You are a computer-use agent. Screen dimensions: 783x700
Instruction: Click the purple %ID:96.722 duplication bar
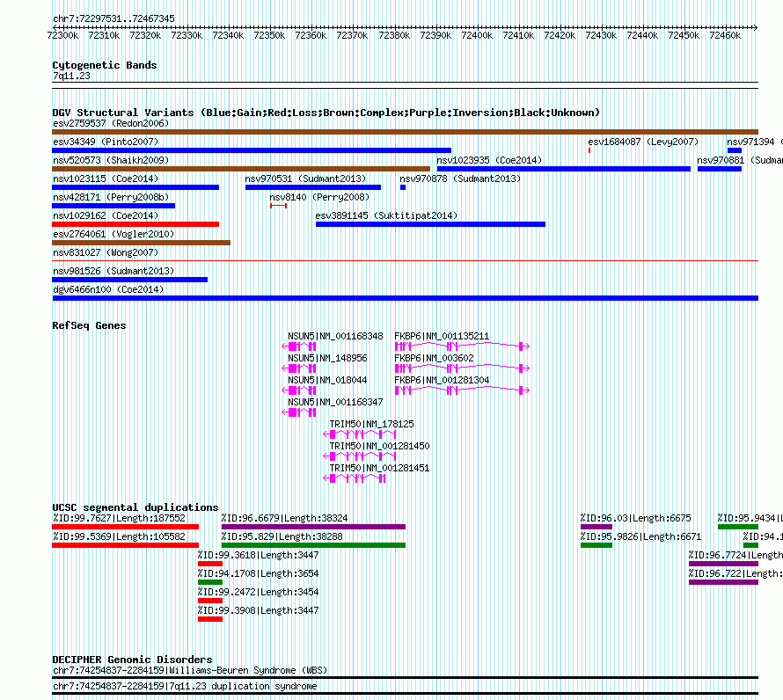tap(723, 582)
